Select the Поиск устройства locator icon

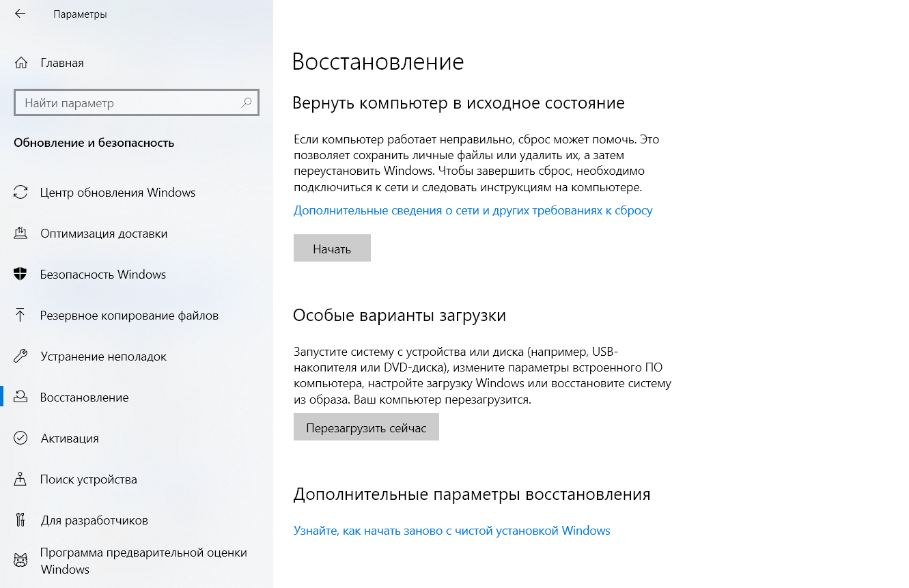pos(21,479)
